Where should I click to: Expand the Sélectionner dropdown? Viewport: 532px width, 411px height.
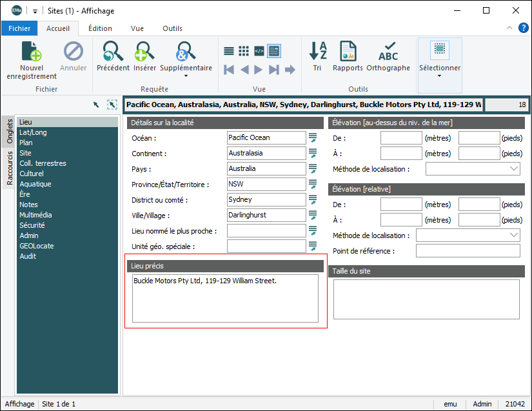440,75
